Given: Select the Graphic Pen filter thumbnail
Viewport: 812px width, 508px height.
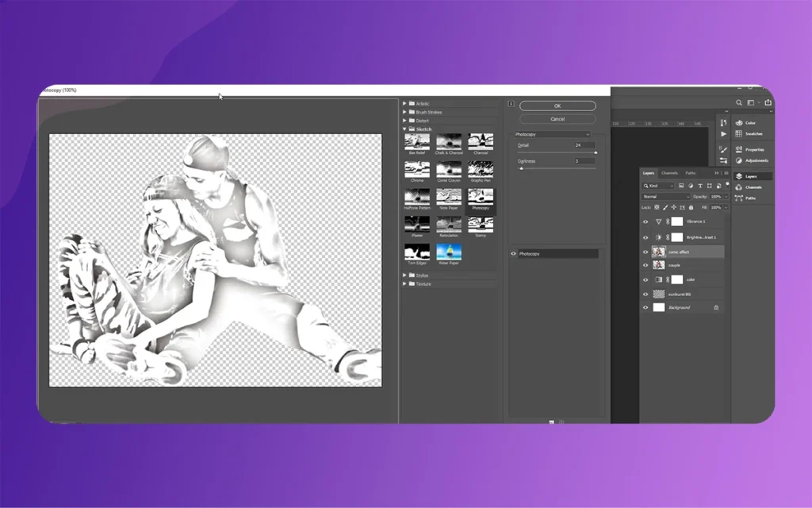Looking at the screenshot, I should [481, 170].
